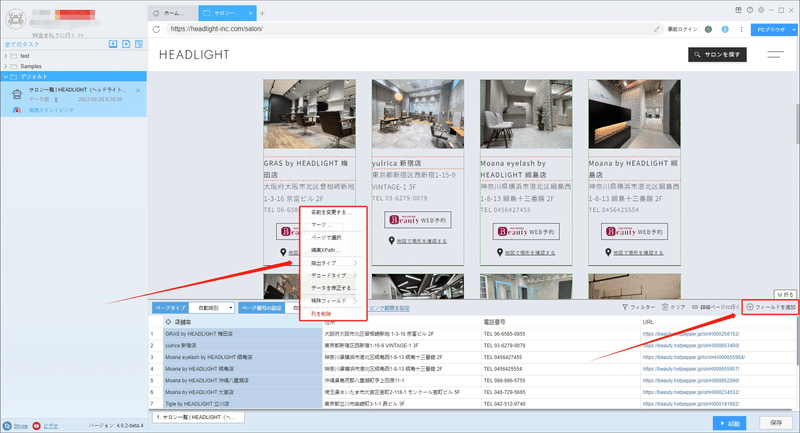The height and width of the screenshot is (433, 800).
Task: Click the Moana eyelash salon photo
Action: (526, 114)
